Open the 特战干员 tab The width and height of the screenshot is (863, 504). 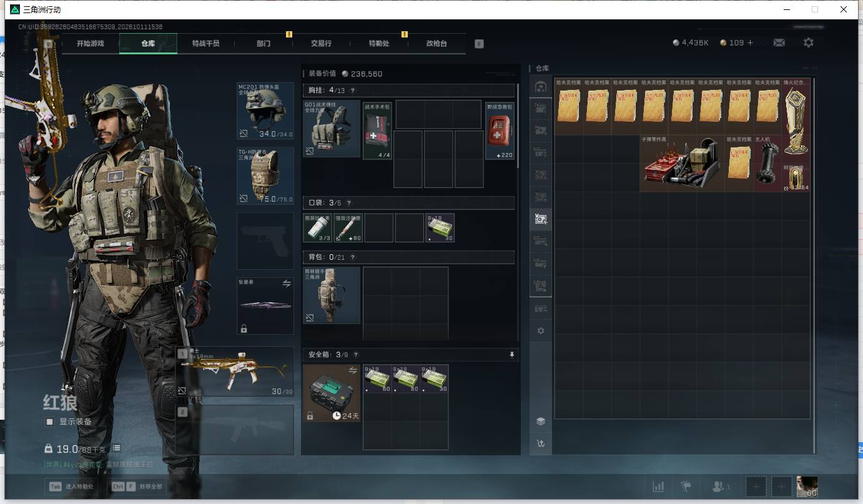tap(205, 44)
